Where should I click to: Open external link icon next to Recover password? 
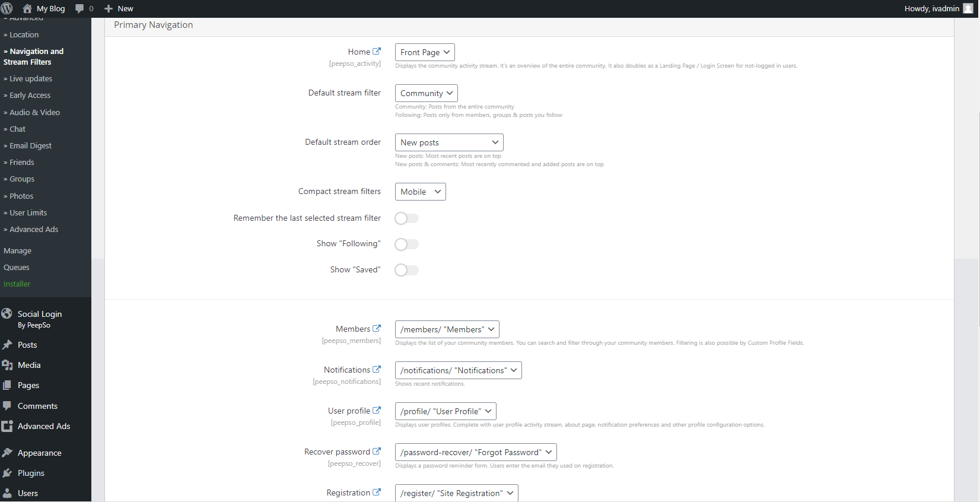click(x=377, y=451)
